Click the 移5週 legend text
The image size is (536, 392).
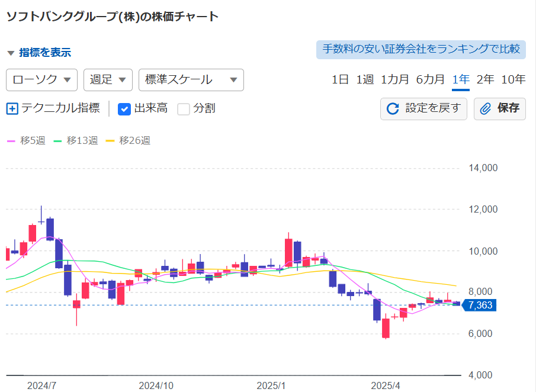tap(33, 140)
